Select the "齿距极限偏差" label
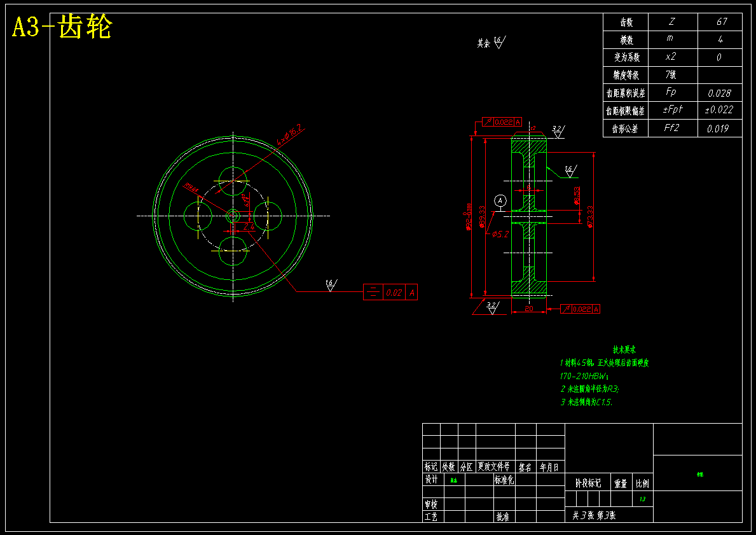This screenshot has height=535, width=756. [626, 111]
